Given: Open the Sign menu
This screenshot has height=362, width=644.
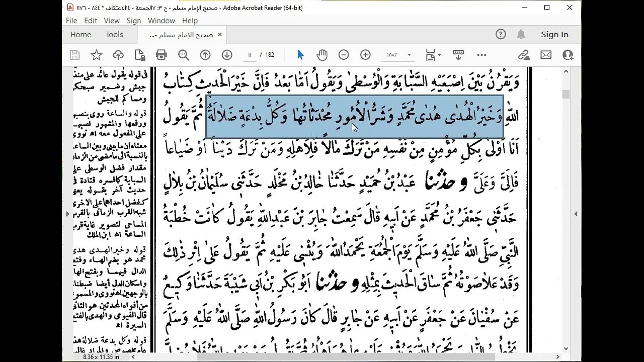Looking at the screenshot, I should [134, 21].
